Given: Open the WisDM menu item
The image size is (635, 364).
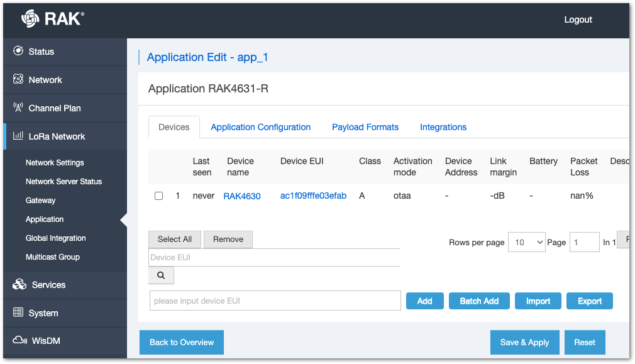Looking at the screenshot, I should [65, 341].
